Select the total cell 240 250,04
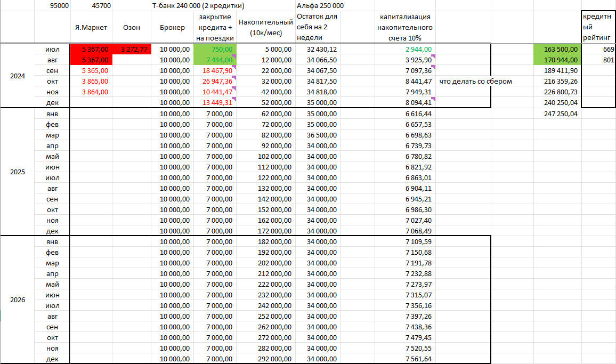 point(557,103)
